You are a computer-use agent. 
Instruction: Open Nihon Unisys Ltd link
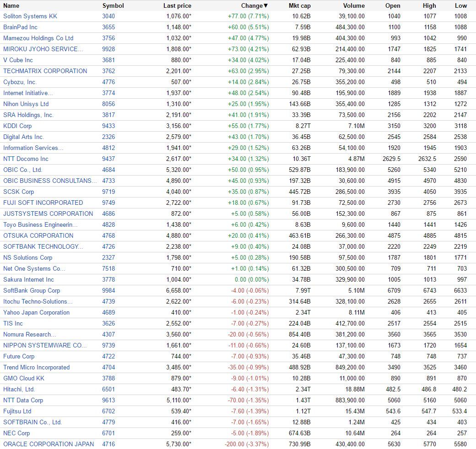click(x=26, y=104)
